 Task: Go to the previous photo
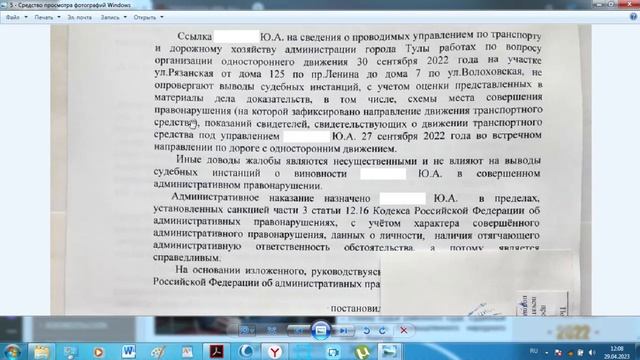pos(299,331)
